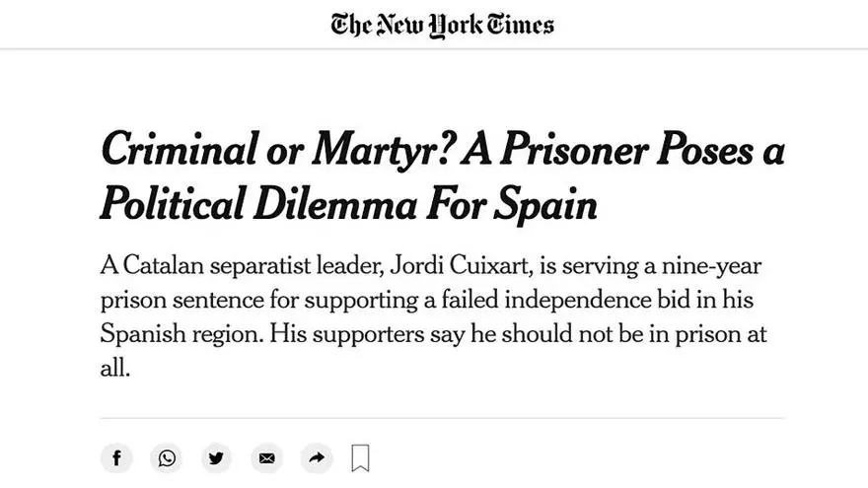Share the article on Facebook
The width and height of the screenshot is (868, 488).
click(x=116, y=457)
